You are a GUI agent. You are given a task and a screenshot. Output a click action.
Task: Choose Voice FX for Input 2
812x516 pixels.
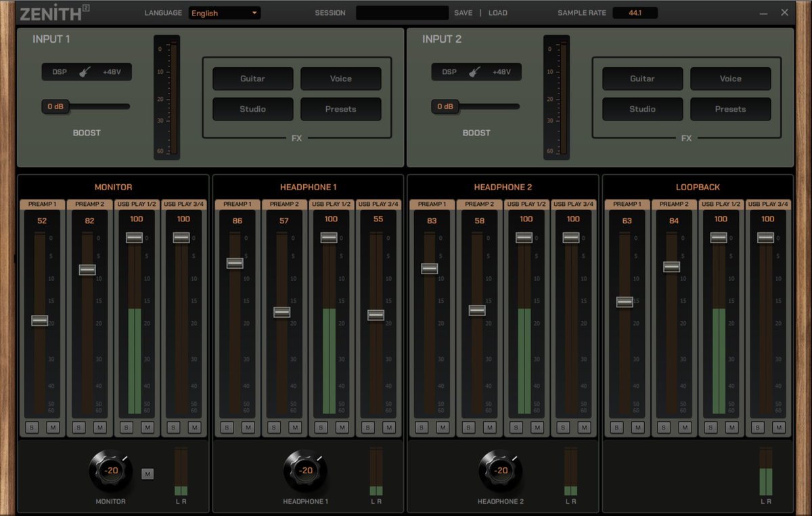tap(731, 79)
